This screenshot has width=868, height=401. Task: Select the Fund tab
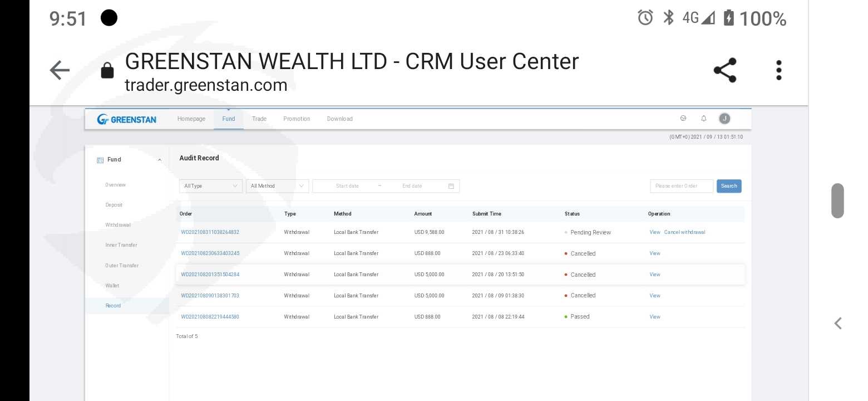click(x=229, y=119)
